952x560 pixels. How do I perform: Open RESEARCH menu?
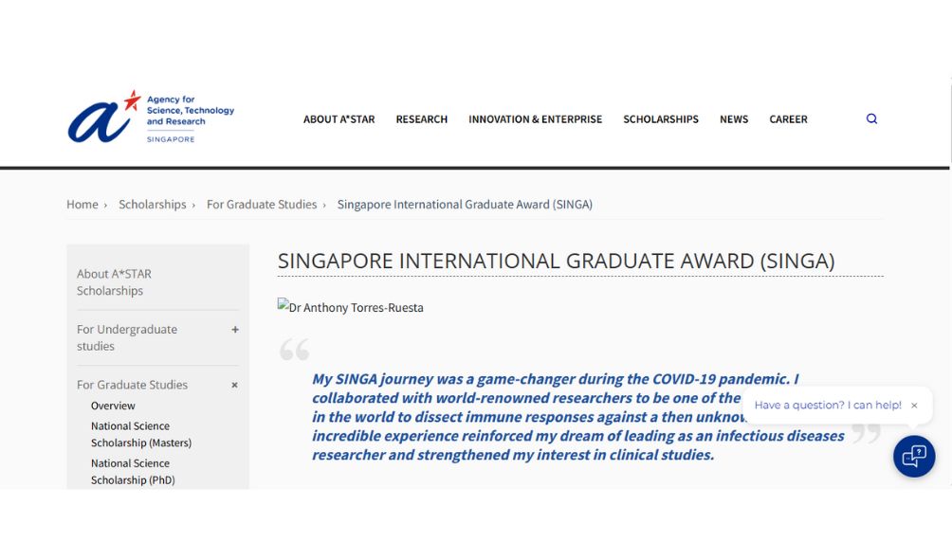421,119
